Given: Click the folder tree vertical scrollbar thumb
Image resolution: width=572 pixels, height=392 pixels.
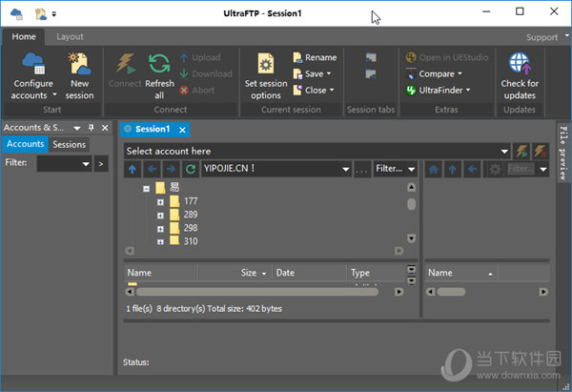Looking at the screenshot, I should [x=411, y=204].
